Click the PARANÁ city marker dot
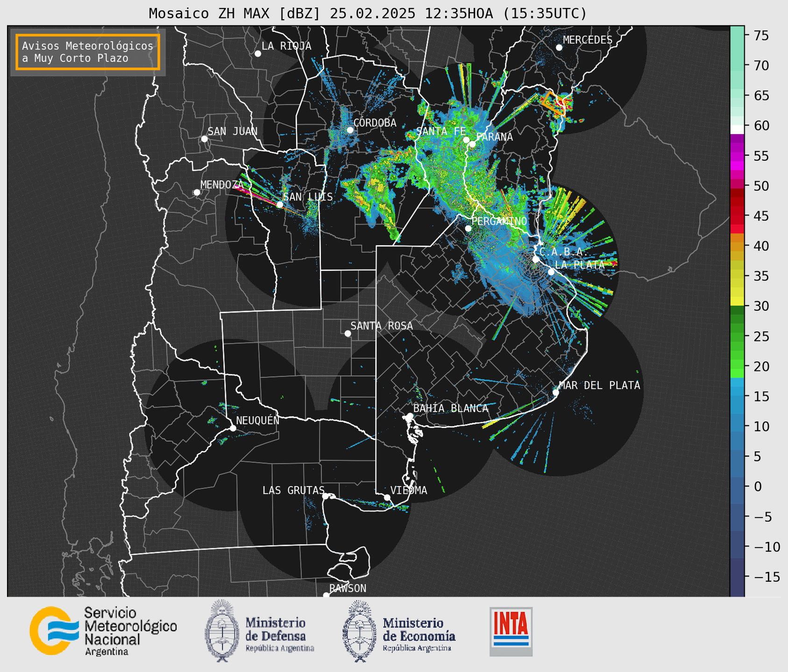 tap(472, 144)
